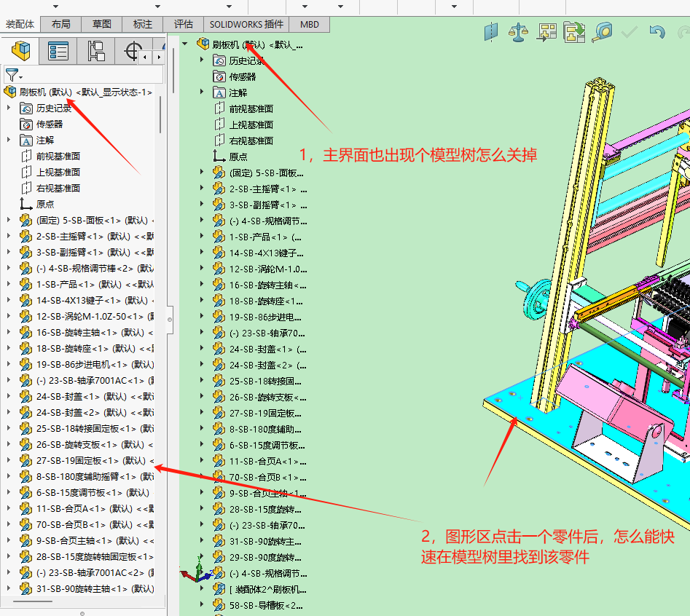The image size is (690, 616).
Task: Click the balance scale icon in graphics toolbar
Action: click(x=518, y=31)
